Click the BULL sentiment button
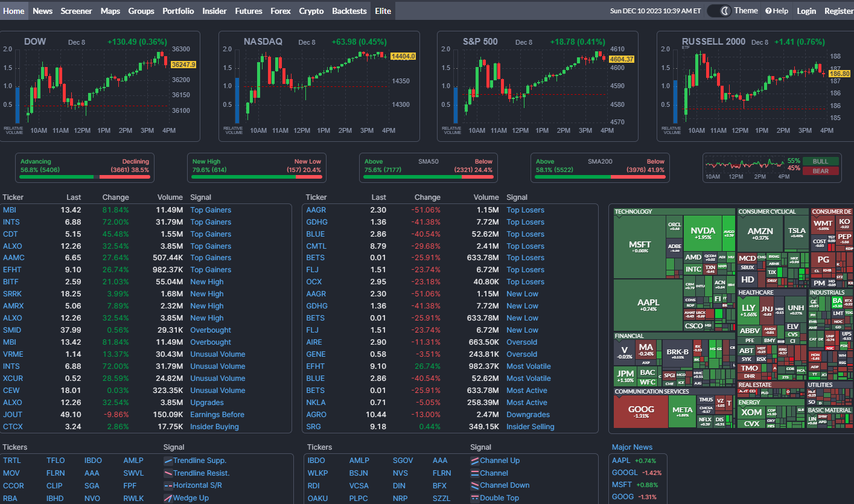Screen dimensions: 854x504 (x=820, y=161)
